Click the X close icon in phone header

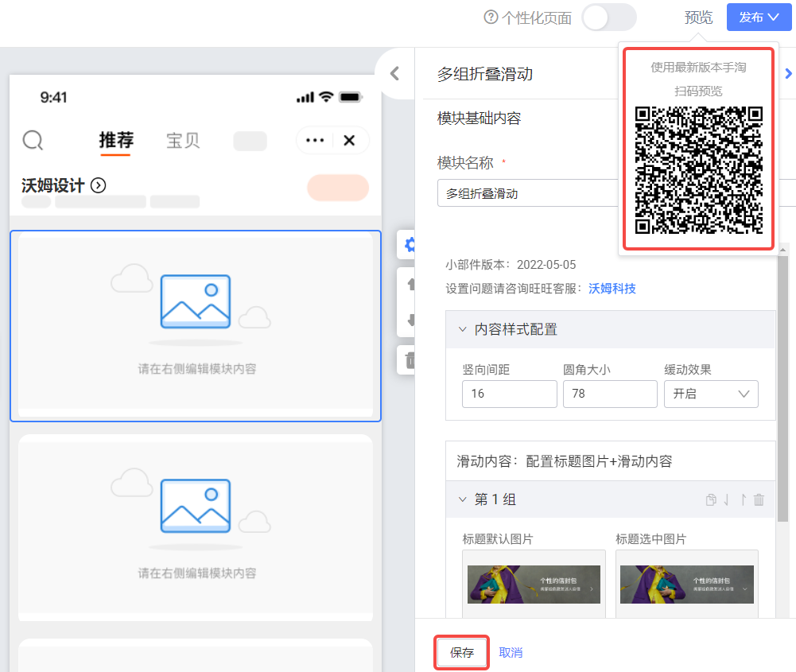(349, 141)
